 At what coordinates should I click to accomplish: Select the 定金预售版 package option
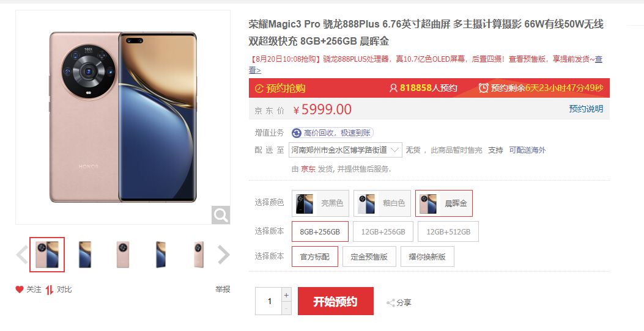click(x=369, y=256)
